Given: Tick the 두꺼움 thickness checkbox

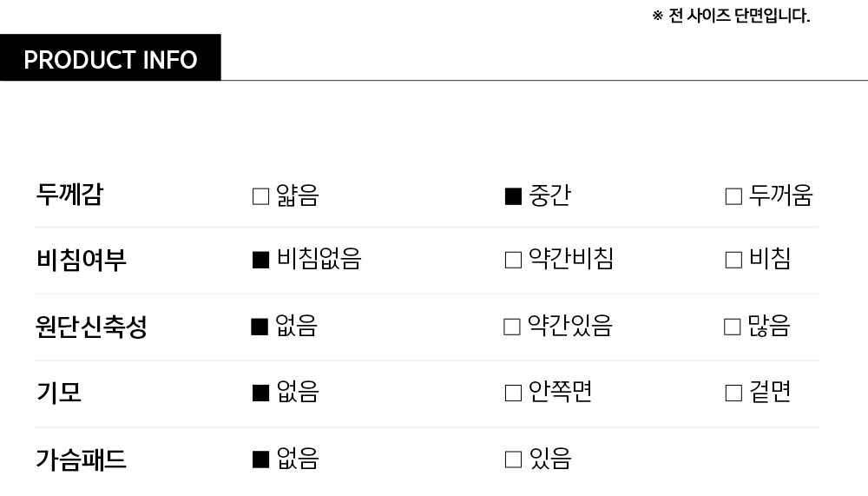Looking at the screenshot, I should coord(733,196).
